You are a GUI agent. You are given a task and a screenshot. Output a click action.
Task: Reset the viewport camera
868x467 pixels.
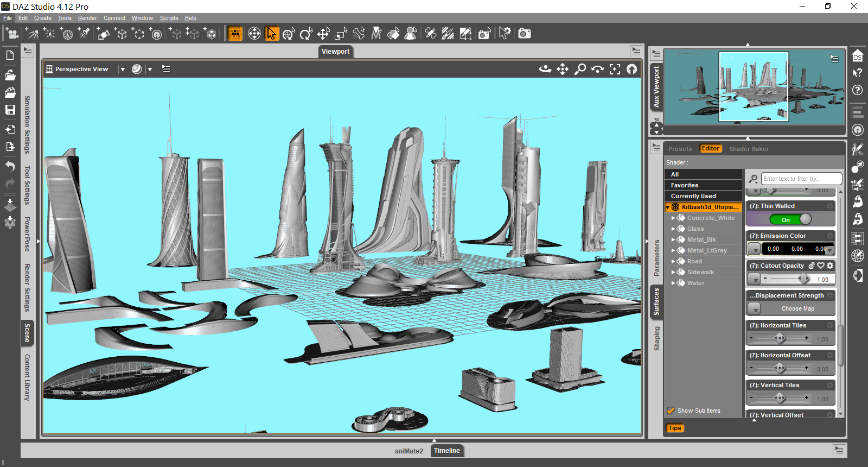(x=632, y=69)
